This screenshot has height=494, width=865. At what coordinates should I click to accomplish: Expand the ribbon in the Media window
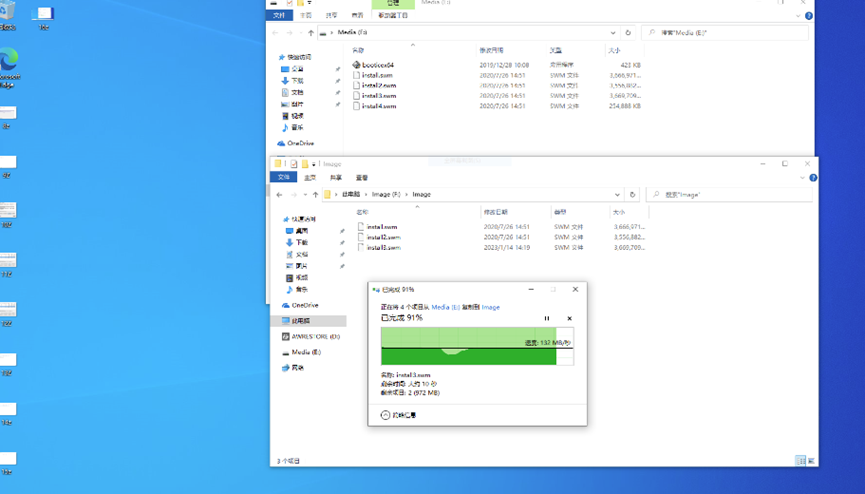coord(798,16)
